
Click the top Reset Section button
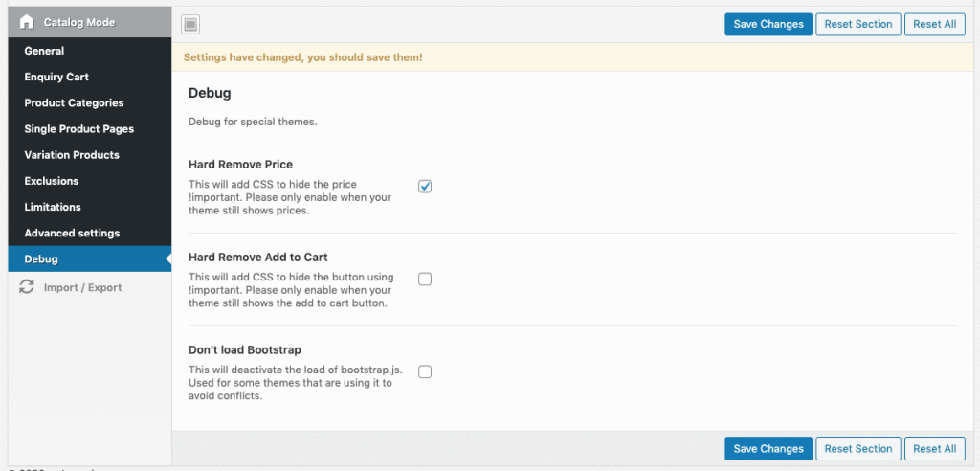coord(857,24)
